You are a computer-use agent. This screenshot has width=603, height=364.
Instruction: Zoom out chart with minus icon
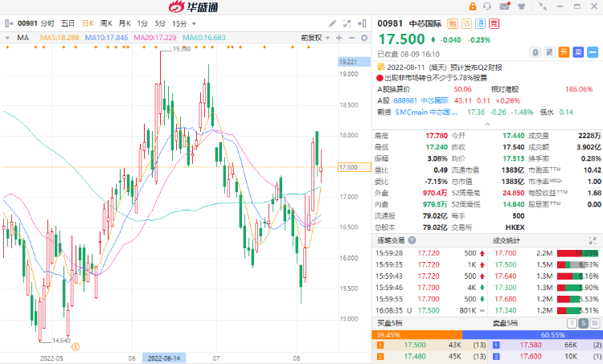coord(351,38)
